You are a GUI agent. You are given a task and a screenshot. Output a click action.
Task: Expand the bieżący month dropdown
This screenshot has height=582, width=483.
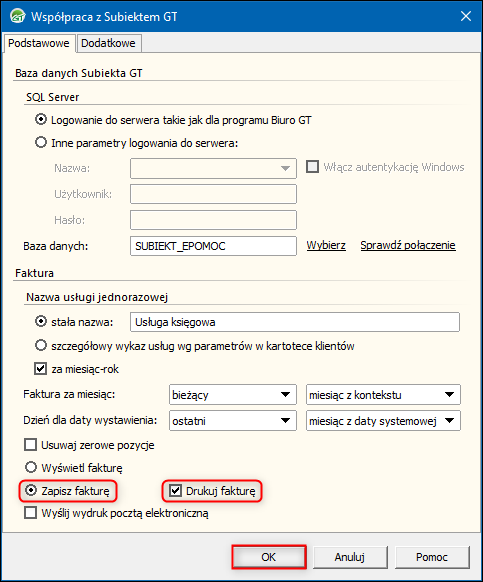(x=232, y=395)
